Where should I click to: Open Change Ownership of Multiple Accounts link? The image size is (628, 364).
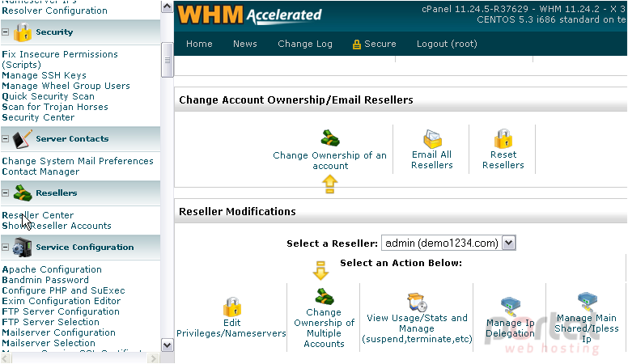click(x=324, y=328)
